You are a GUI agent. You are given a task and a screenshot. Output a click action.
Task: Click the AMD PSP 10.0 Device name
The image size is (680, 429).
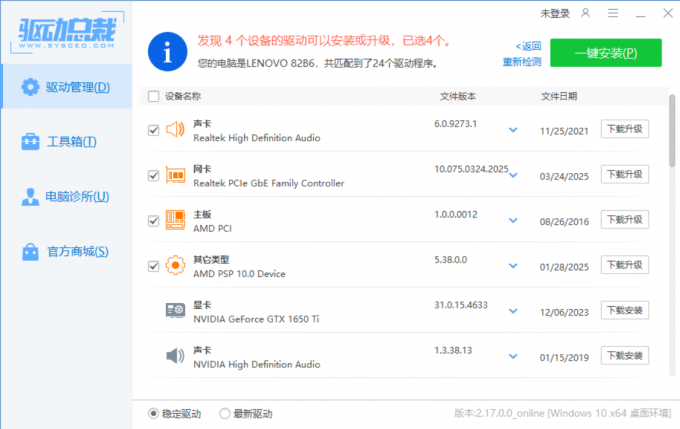click(x=239, y=274)
